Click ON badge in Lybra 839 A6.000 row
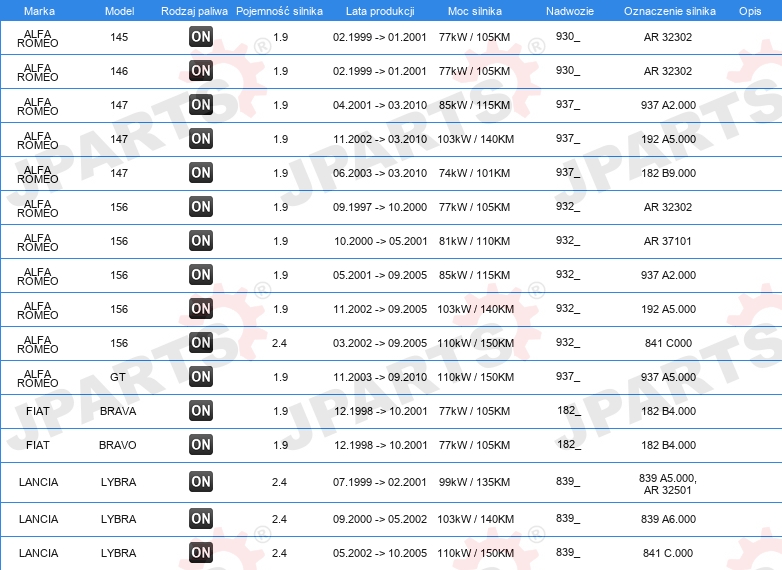 click(201, 519)
